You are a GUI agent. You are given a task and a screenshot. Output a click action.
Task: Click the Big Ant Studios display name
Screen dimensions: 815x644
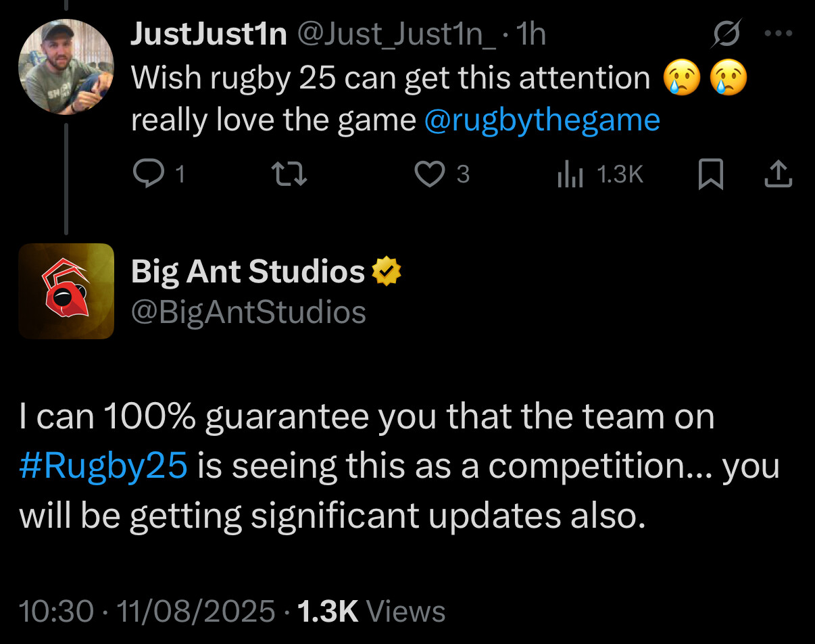[x=247, y=272]
